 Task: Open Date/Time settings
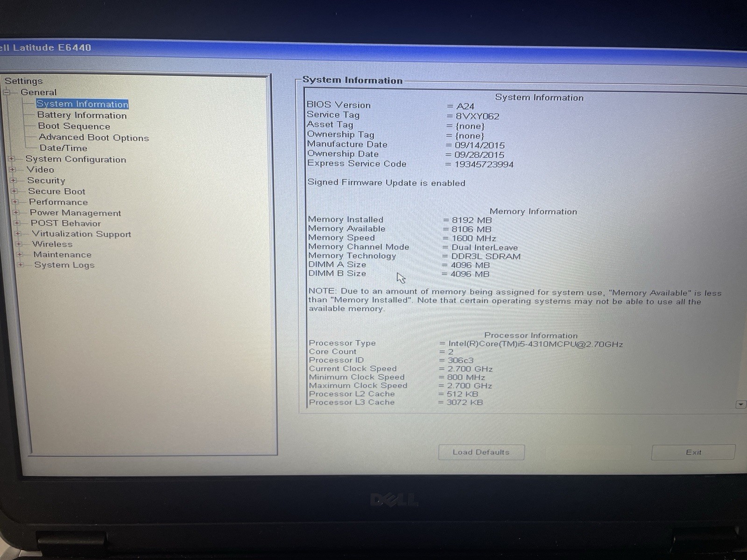tap(63, 148)
